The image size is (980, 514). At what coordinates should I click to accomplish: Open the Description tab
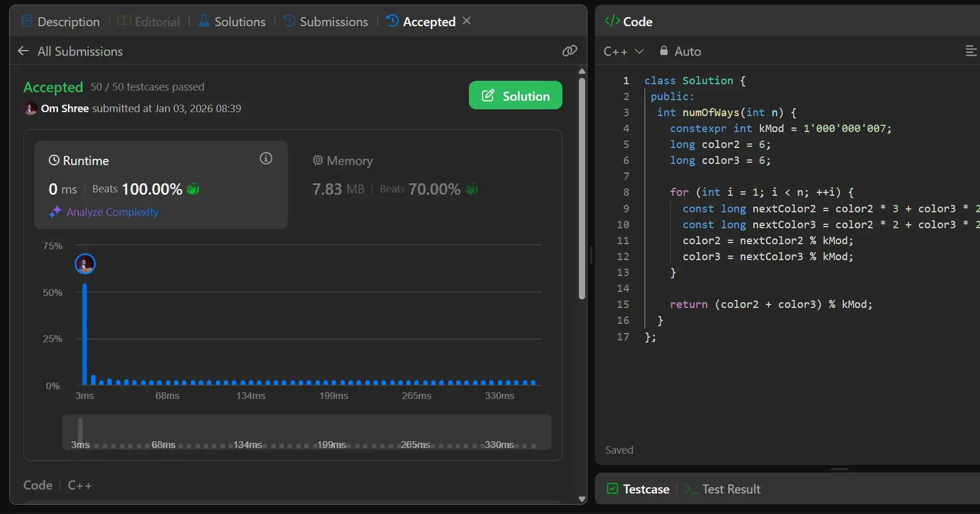coord(60,22)
